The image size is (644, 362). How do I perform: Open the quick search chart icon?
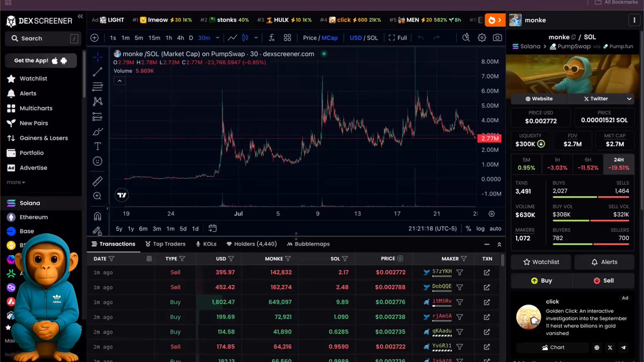(466, 38)
